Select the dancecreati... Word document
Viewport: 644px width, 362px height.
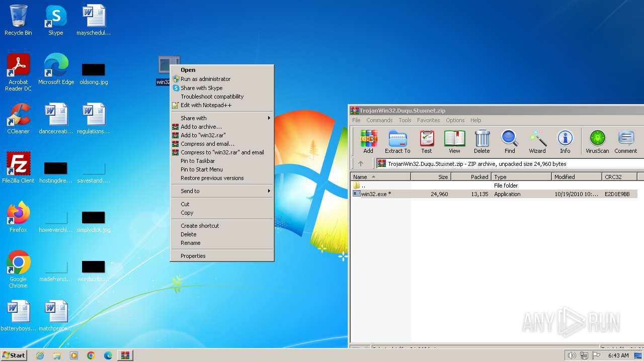pyautogui.click(x=56, y=119)
